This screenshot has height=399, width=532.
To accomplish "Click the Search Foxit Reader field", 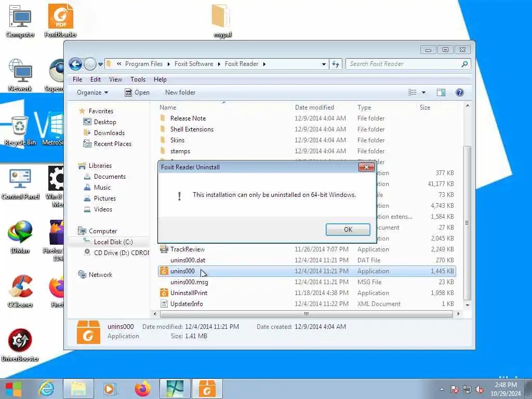I will 404,64.
